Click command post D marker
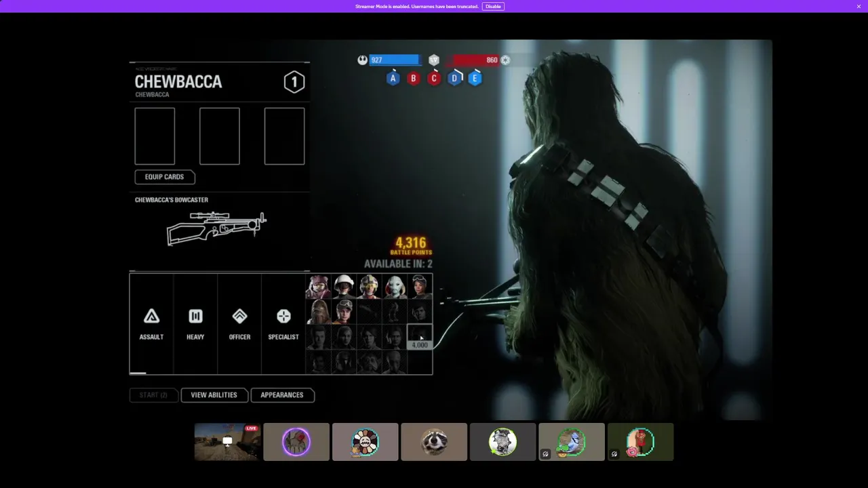The width and height of the screenshot is (868, 488). click(454, 79)
